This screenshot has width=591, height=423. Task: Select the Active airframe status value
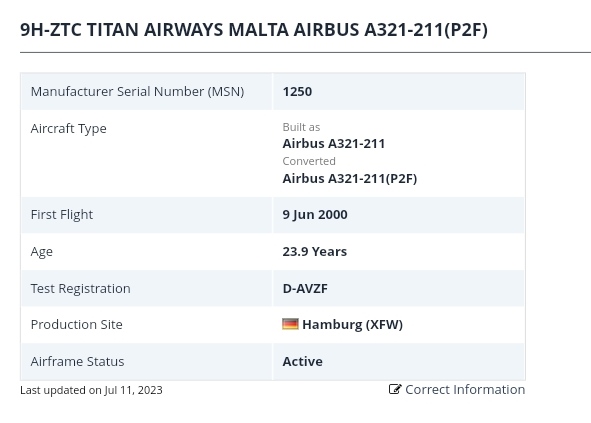click(x=303, y=362)
